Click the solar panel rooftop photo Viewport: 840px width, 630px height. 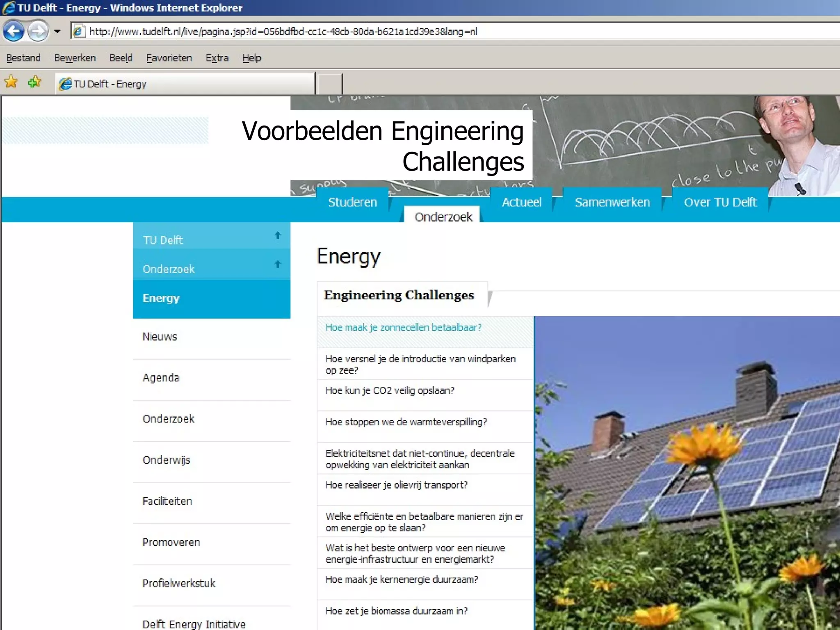click(x=687, y=473)
